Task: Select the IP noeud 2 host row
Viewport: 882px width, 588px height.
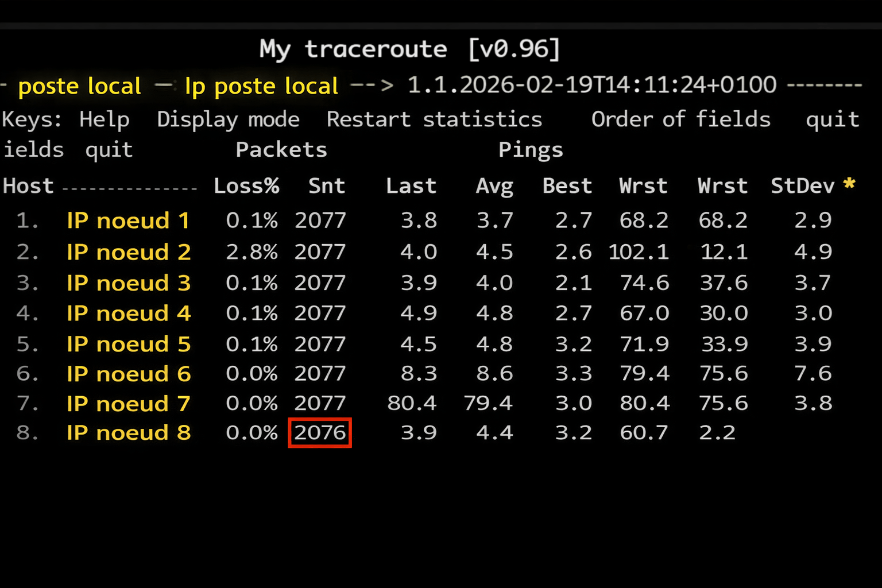Action: point(128,252)
